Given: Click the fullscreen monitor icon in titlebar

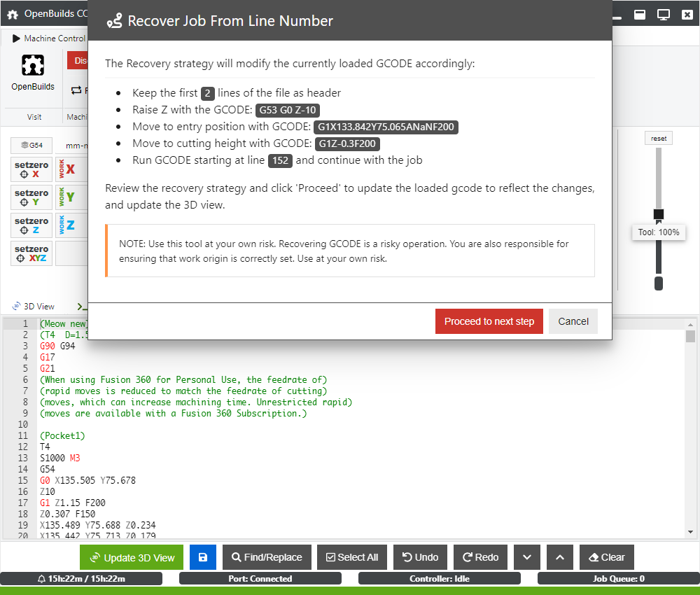Looking at the screenshot, I should click(664, 15).
